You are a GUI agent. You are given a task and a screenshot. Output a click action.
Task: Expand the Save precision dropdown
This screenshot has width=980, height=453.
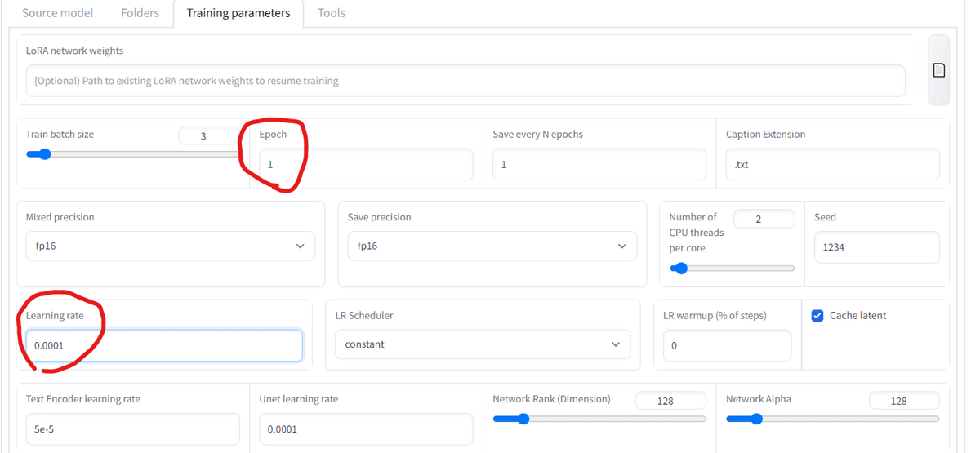point(492,246)
